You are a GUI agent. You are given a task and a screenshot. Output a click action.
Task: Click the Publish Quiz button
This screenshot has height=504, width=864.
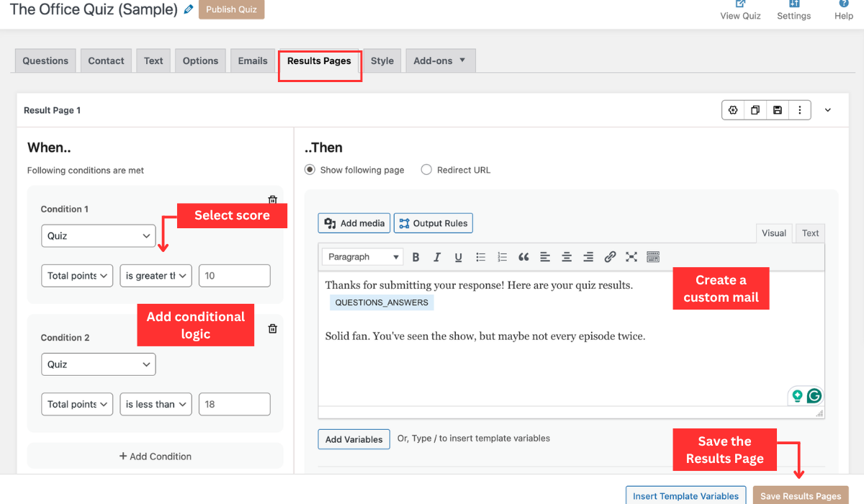click(232, 9)
